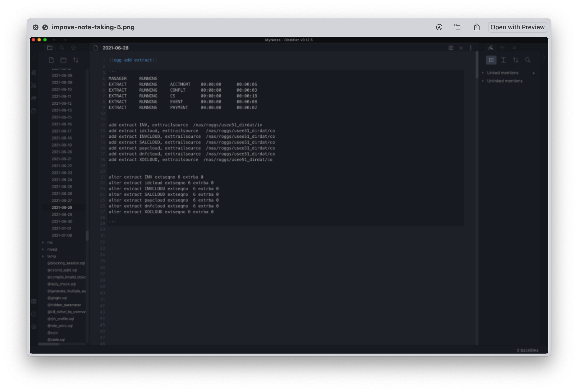This screenshot has width=578, height=392.
Task: Toggle collapse results in backlinks pane
Action: point(491,60)
